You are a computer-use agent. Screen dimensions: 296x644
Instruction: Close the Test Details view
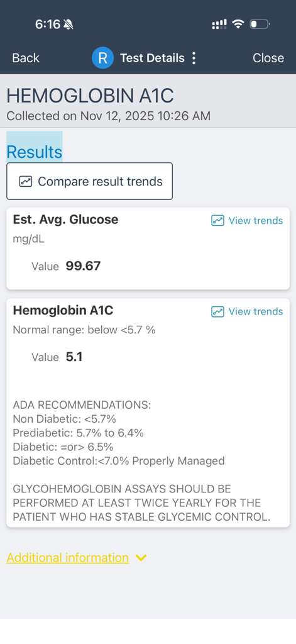click(x=268, y=58)
